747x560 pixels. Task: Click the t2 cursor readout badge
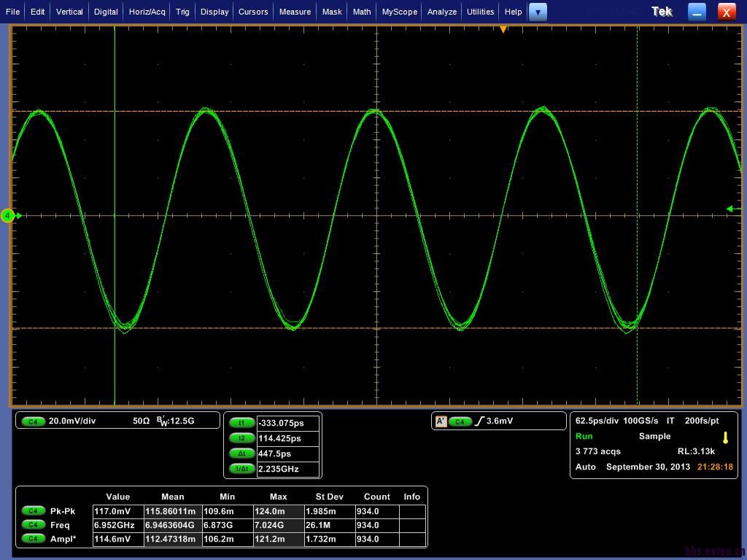241,438
